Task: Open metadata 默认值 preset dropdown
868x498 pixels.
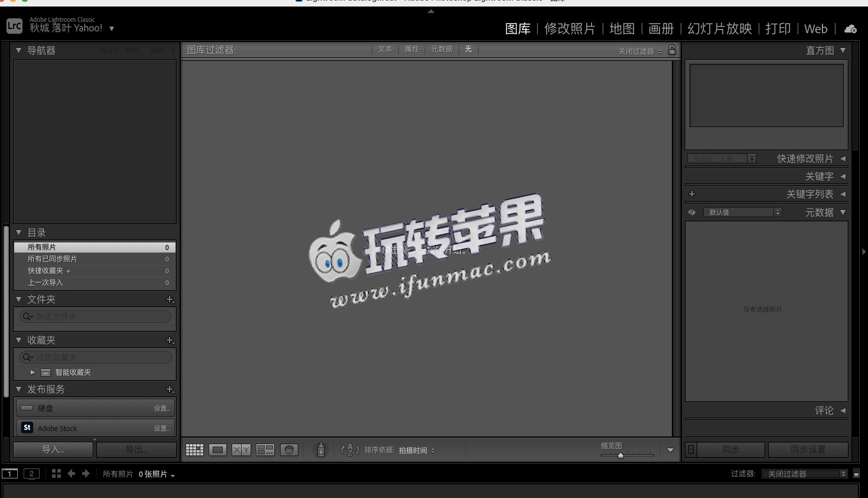Action: click(742, 212)
